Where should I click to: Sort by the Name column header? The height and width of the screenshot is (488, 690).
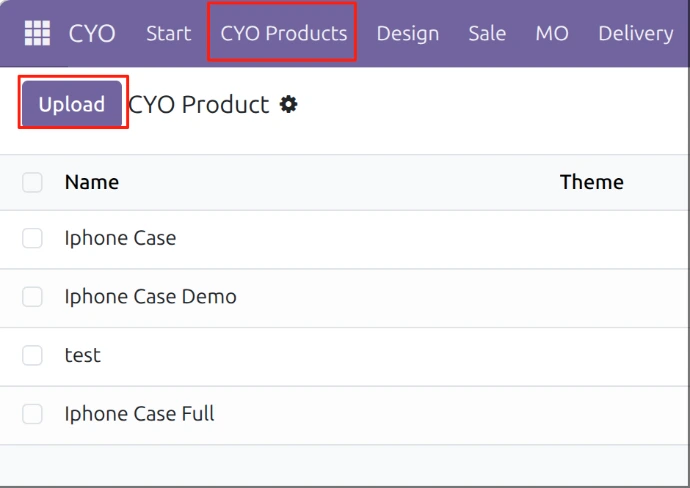coord(92,182)
